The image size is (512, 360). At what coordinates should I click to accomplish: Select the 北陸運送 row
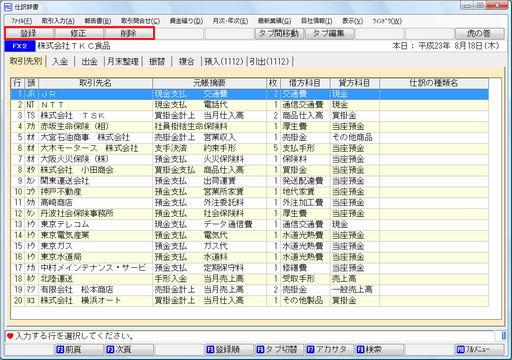250,279
